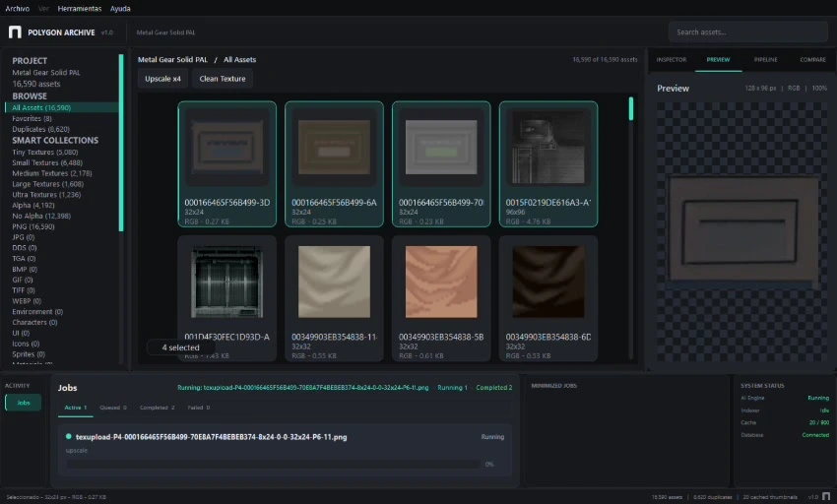837x504 pixels.
Task: Show the Active jobs tab
Action: click(75, 408)
